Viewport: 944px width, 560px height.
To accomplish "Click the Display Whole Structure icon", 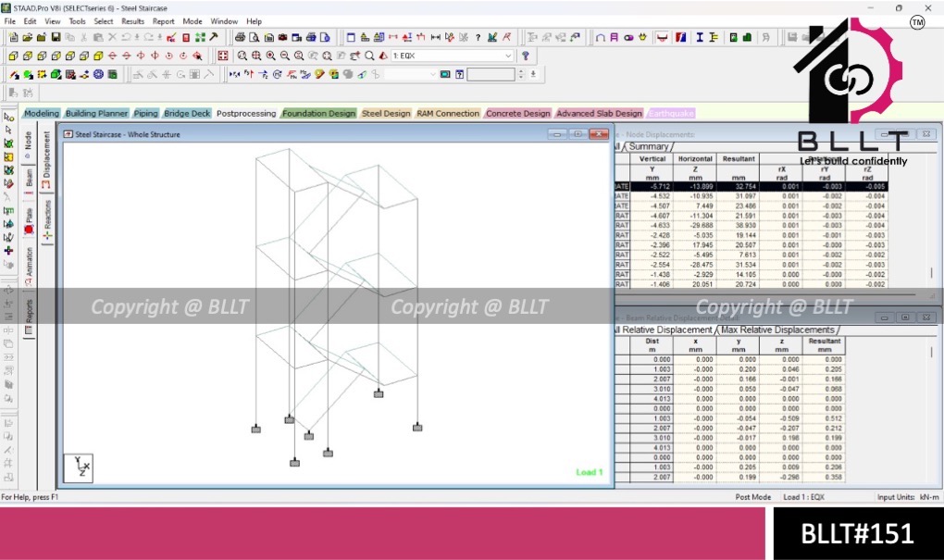I will pyautogui.click(x=223, y=56).
